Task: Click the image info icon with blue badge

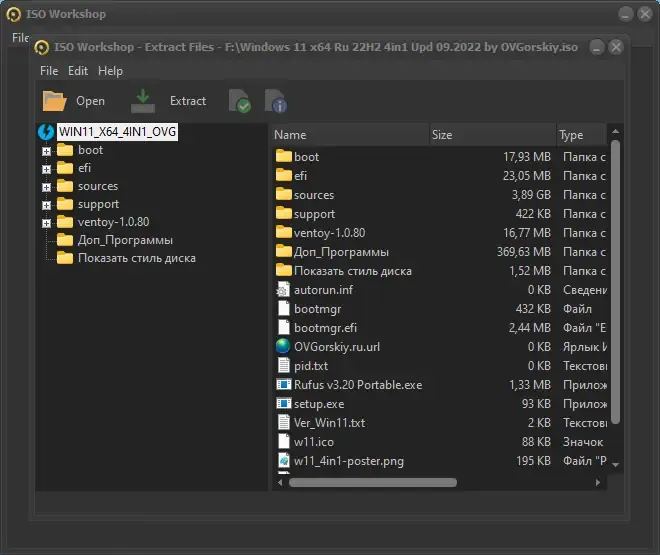Action: pos(276,101)
